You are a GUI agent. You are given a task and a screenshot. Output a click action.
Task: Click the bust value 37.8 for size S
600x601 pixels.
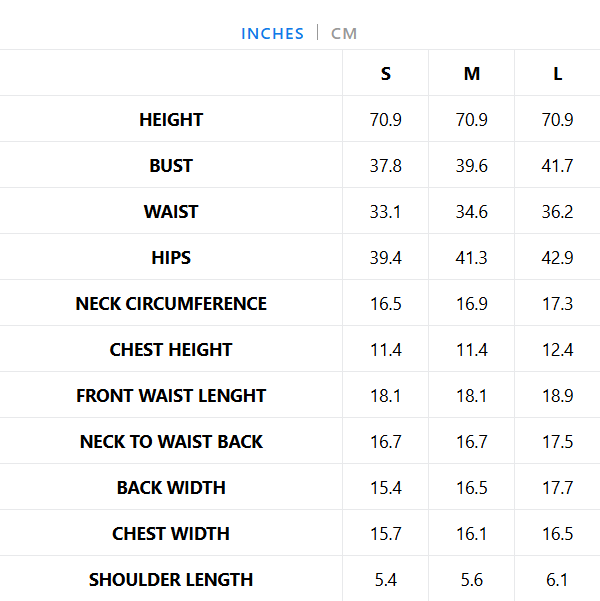pos(386,166)
